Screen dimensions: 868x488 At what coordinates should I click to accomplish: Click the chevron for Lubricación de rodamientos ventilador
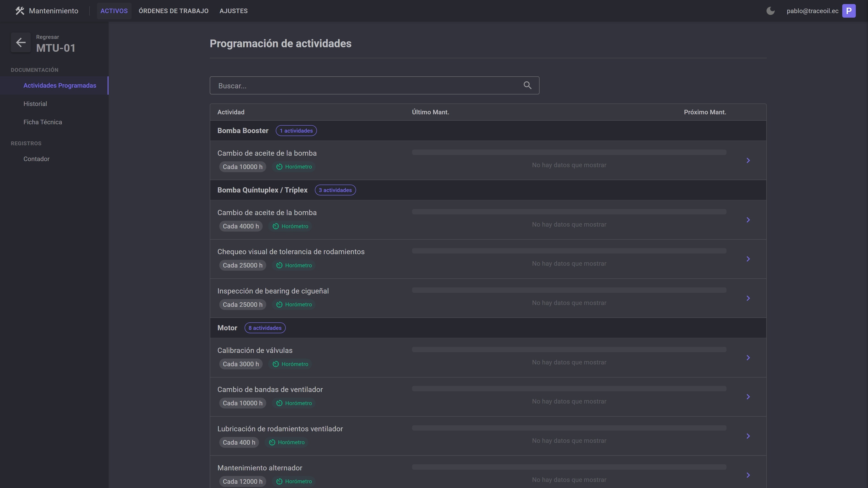[748, 436]
